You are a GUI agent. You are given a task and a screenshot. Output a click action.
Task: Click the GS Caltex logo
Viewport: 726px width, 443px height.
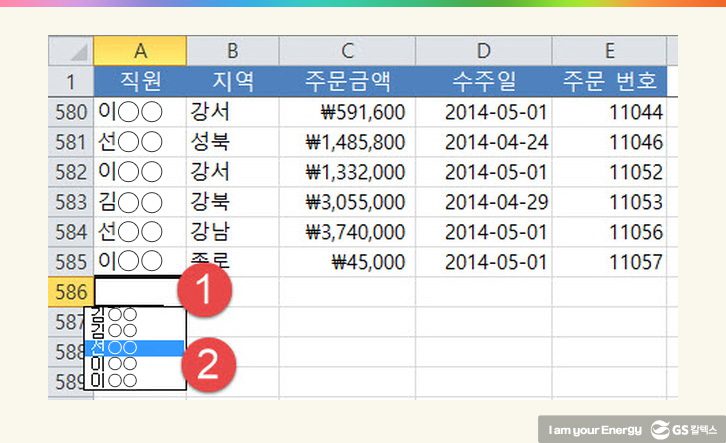coord(688,427)
